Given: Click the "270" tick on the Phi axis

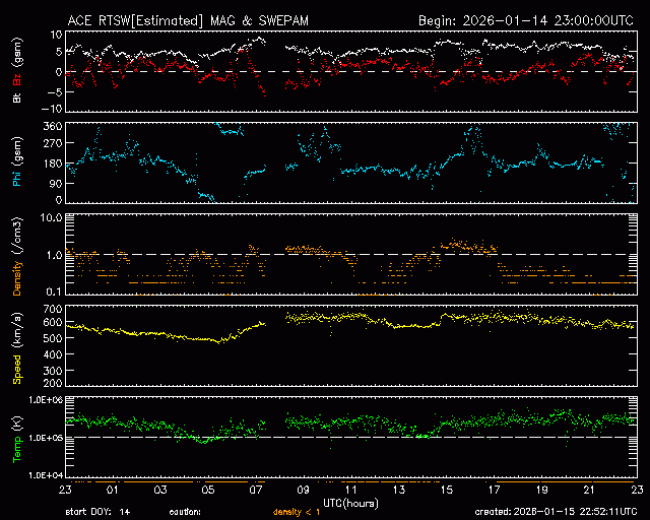Looking at the screenshot, I should click(x=53, y=143).
